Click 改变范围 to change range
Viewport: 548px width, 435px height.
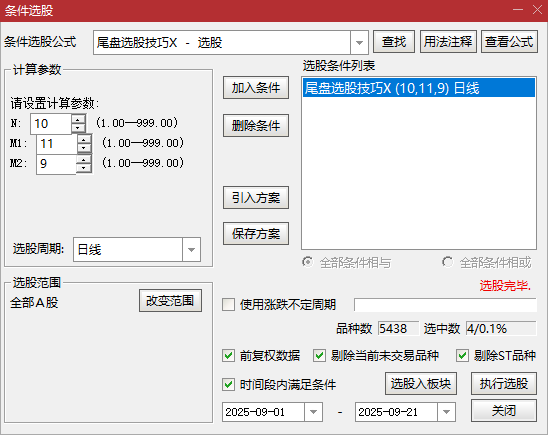click(170, 300)
